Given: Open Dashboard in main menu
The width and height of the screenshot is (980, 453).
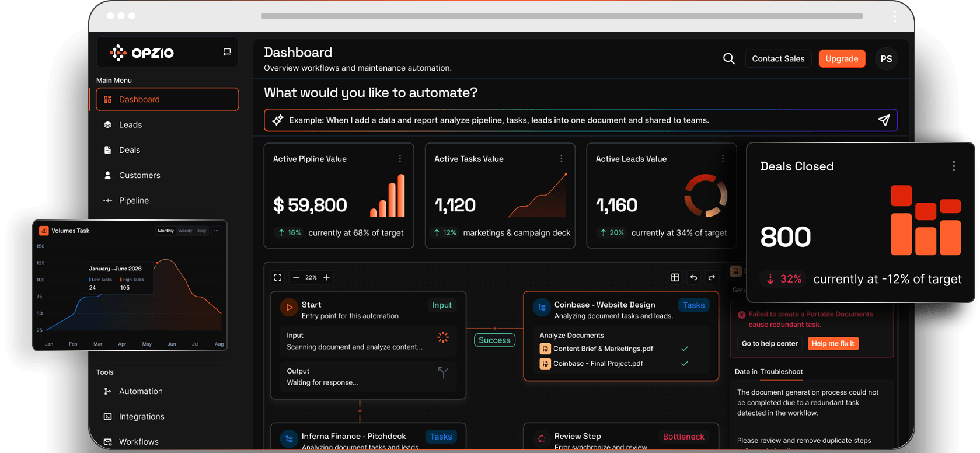Looking at the screenshot, I should coord(168,99).
